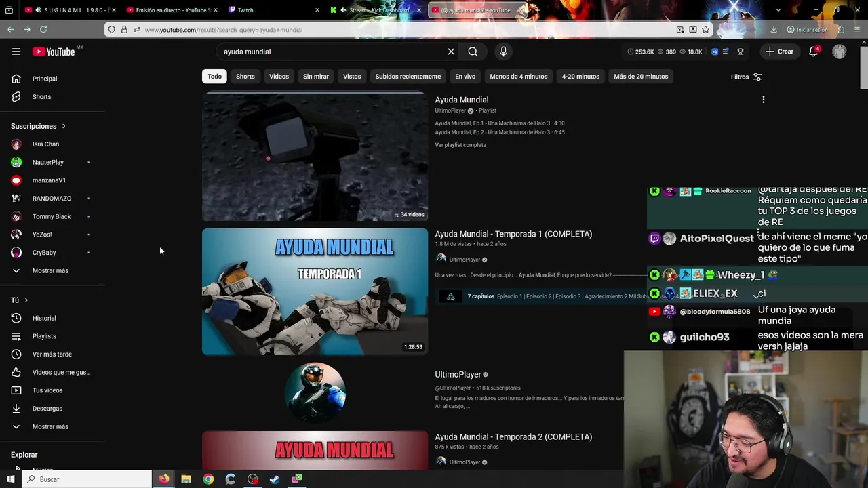Open Descargas in the sidebar
The width and height of the screenshot is (868, 488).
47,409
